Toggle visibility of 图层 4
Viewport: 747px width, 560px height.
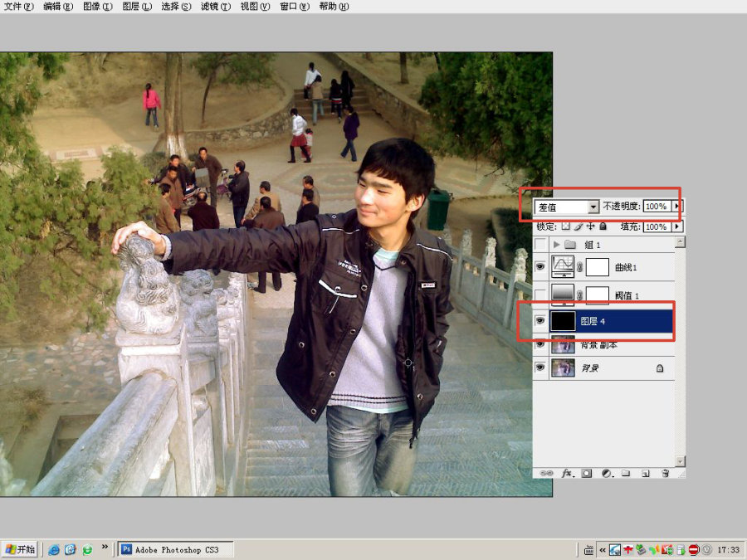[539, 321]
